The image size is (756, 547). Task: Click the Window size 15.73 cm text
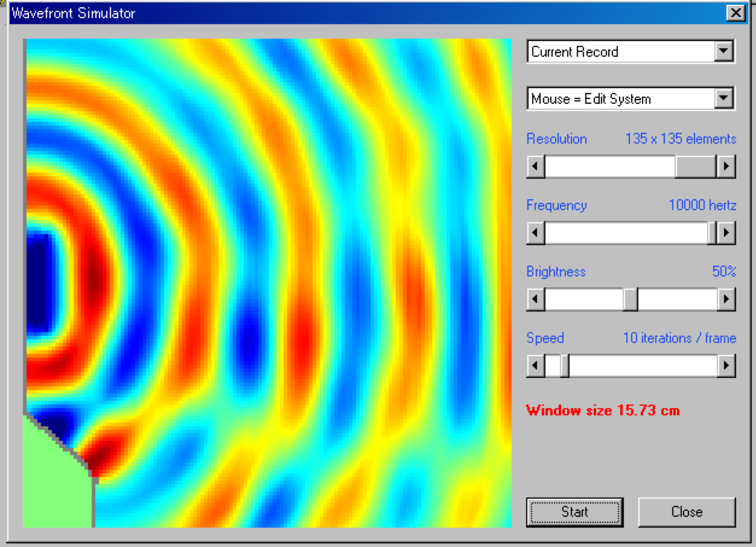pos(603,411)
